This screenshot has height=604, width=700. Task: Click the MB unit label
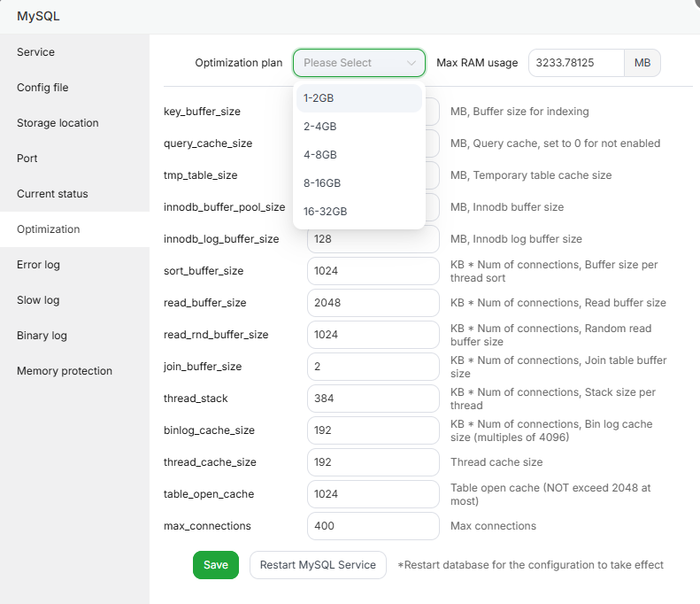coord(642,63)
